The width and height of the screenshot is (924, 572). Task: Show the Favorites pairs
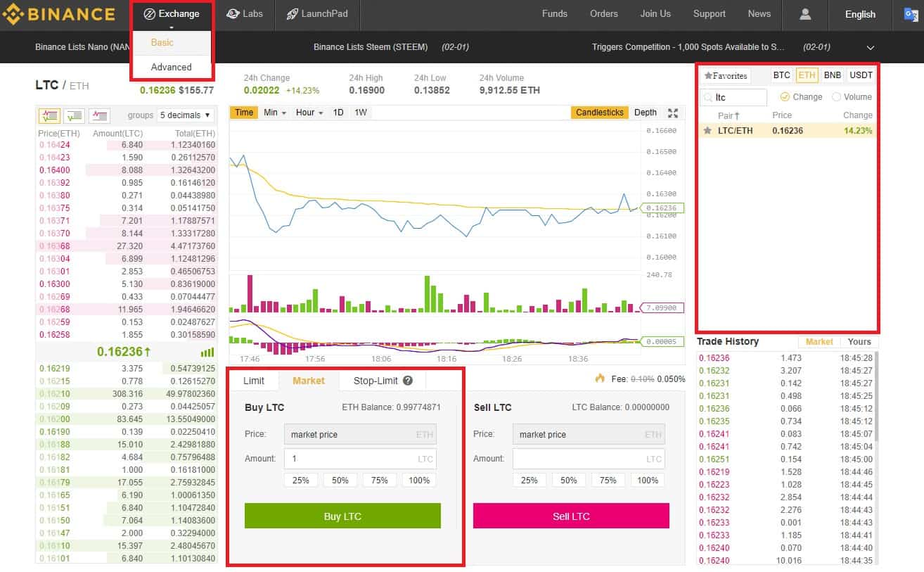click(726, 76)
